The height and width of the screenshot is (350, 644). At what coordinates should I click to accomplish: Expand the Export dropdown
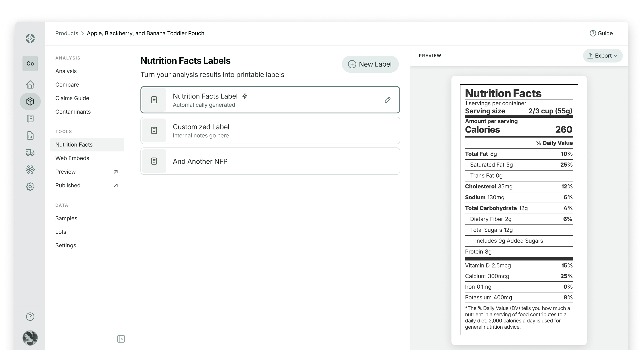603,56
